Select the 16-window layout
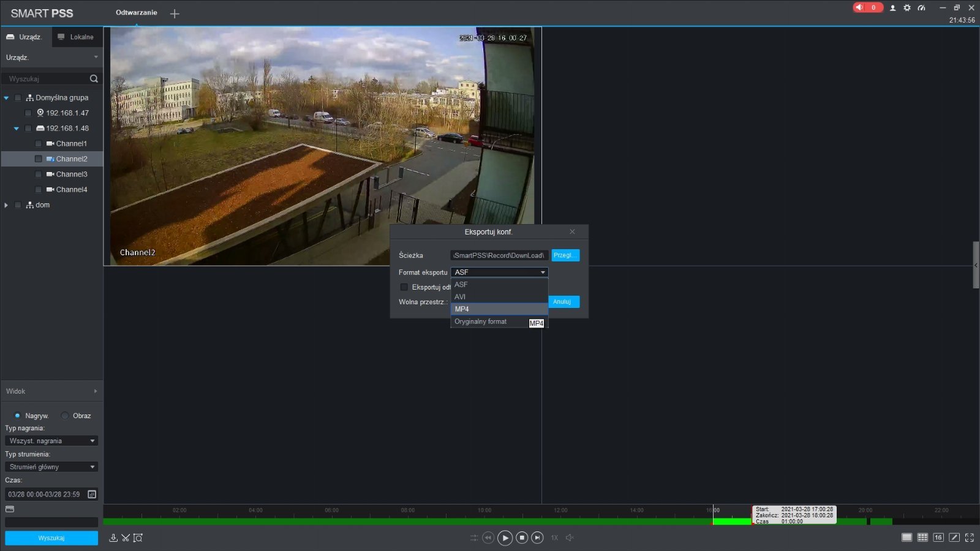980x551 pixels. point(938,538)
